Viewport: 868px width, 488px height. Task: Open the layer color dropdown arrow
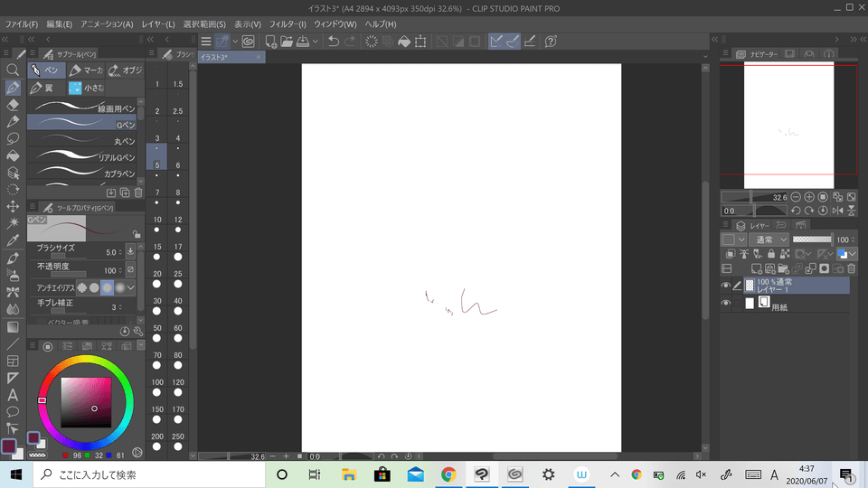[741, 239]
